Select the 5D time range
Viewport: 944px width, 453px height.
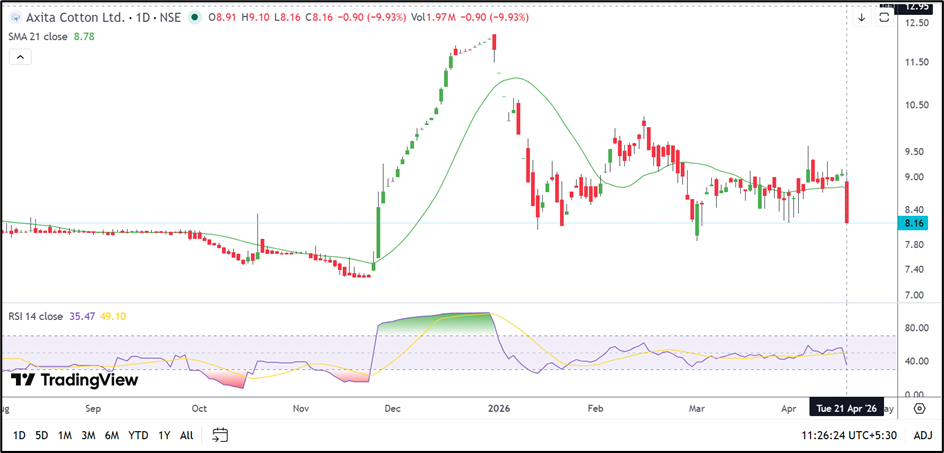(41, 435)
